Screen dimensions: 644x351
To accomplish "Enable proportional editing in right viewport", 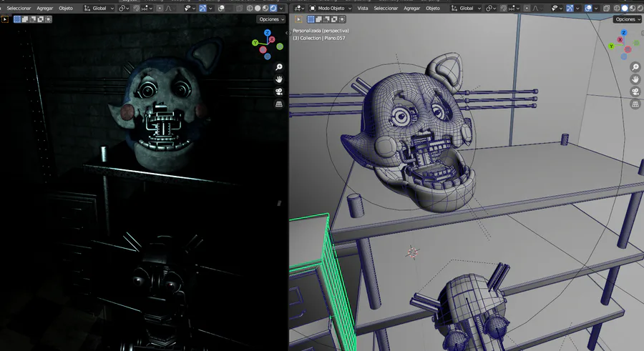I will pos(527,8).
